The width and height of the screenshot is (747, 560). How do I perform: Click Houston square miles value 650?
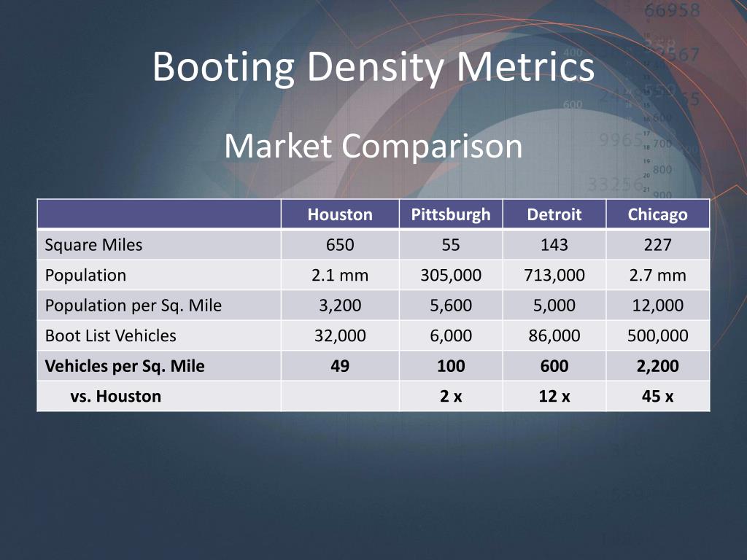click(x=340, y=245)
